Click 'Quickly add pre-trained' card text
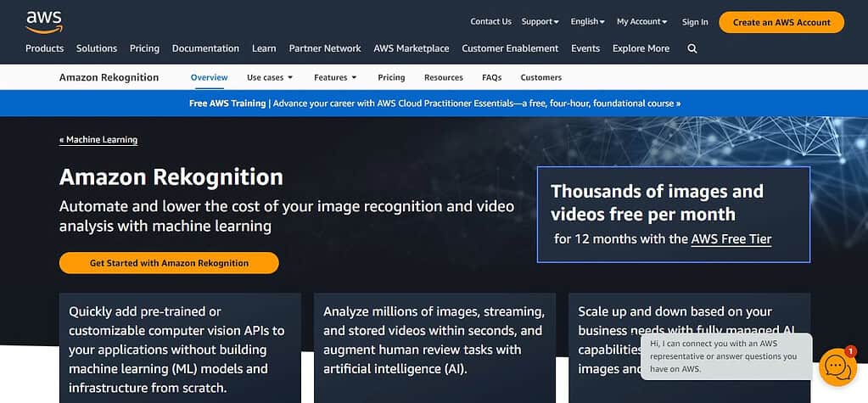This screenshot has height=403, width=868. tap(176, 350)
